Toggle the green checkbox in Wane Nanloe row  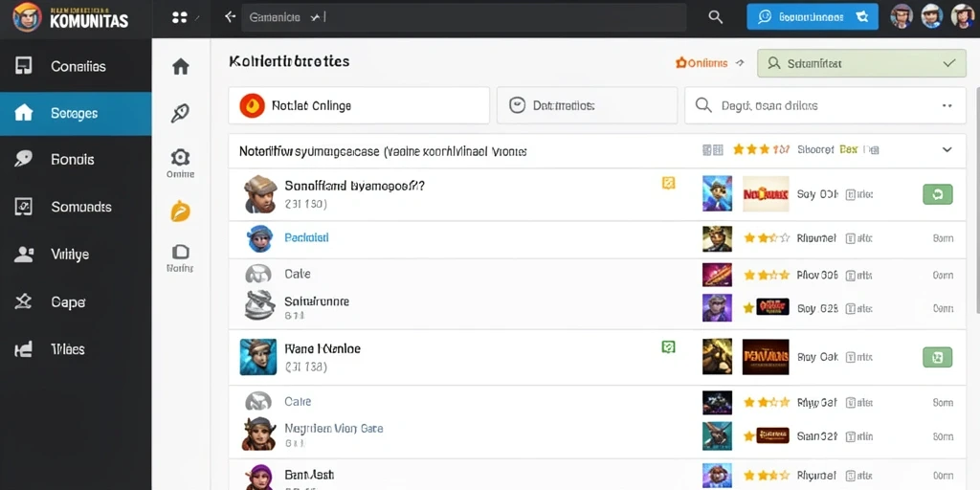tap(668, 347)
